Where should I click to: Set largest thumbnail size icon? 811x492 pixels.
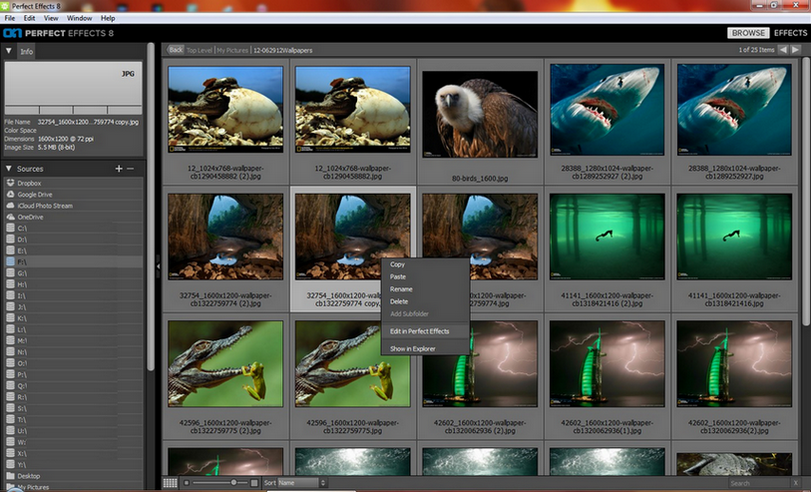coord(254,483)
